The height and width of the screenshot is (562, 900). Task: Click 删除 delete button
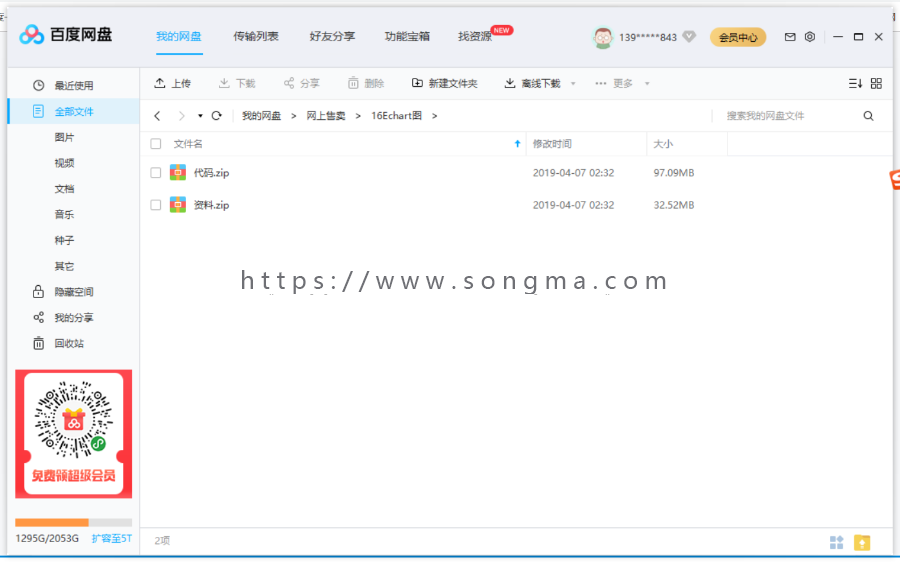pyautogui.click(x=366, y=83)
